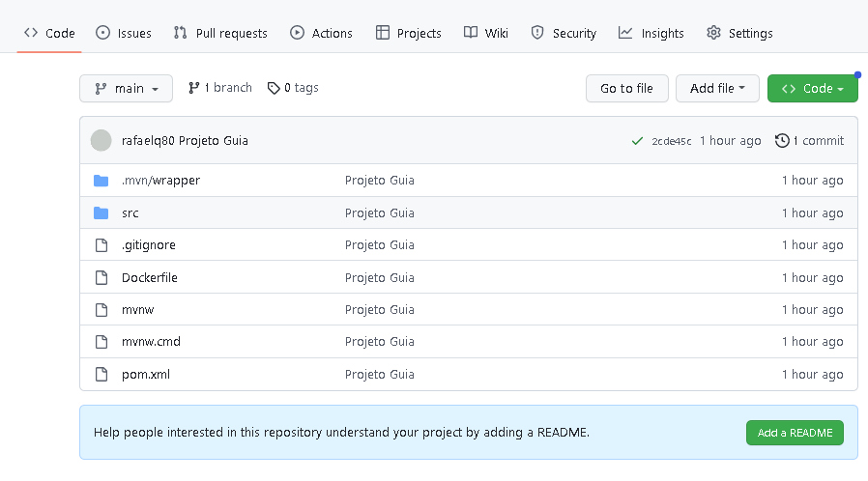Click the folder icon beside .mvn/wrapper
The height and width of the screenshot is (481, 868).
click(x=101, y=181)
